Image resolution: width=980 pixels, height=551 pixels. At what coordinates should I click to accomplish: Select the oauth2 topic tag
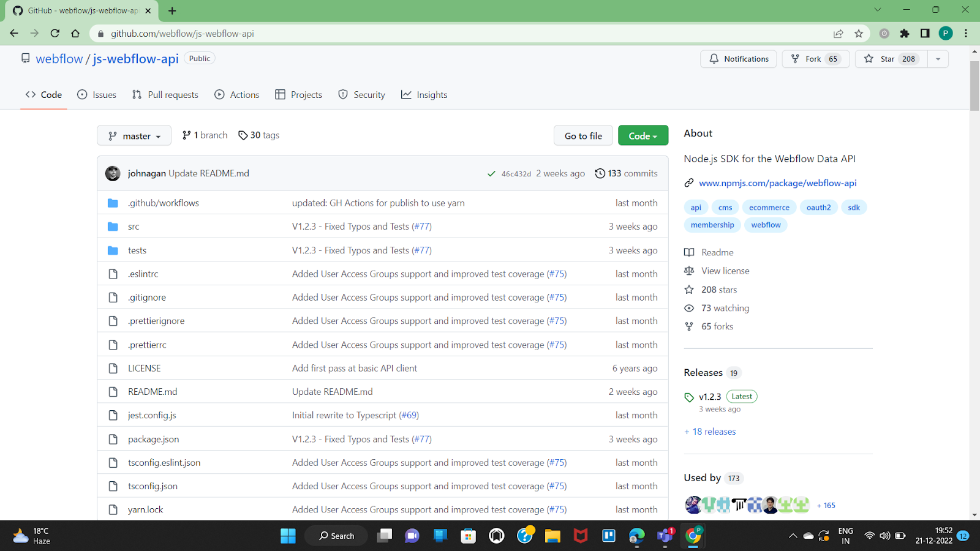pos(818,208)
